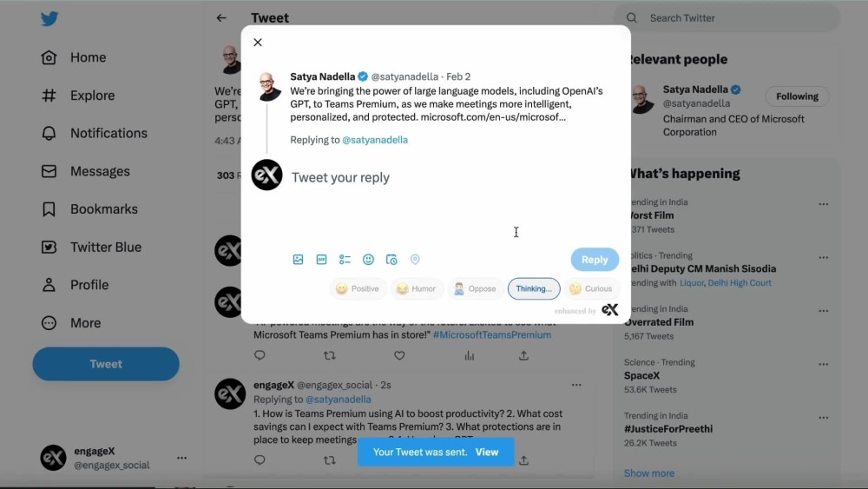Image resolution: width=868 pixels, height=489 pixels.
Task: Pick the Curious reply tone
Action: [x=591, y=288]
